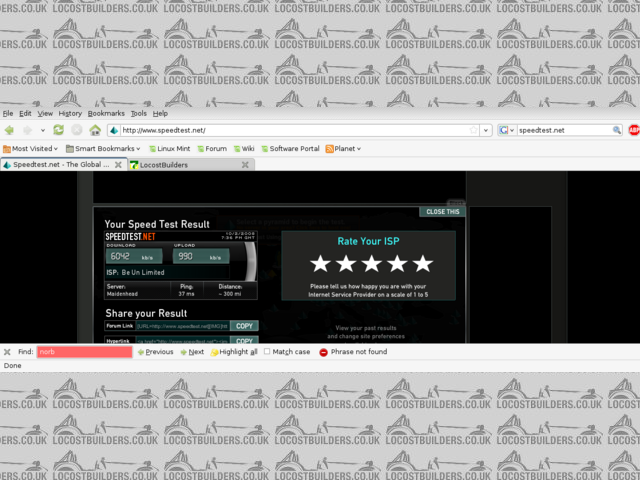Click the fifth rating star
The height and width of the screenshot is (480, 640).
pyautogui.click(x=423, y=263)
